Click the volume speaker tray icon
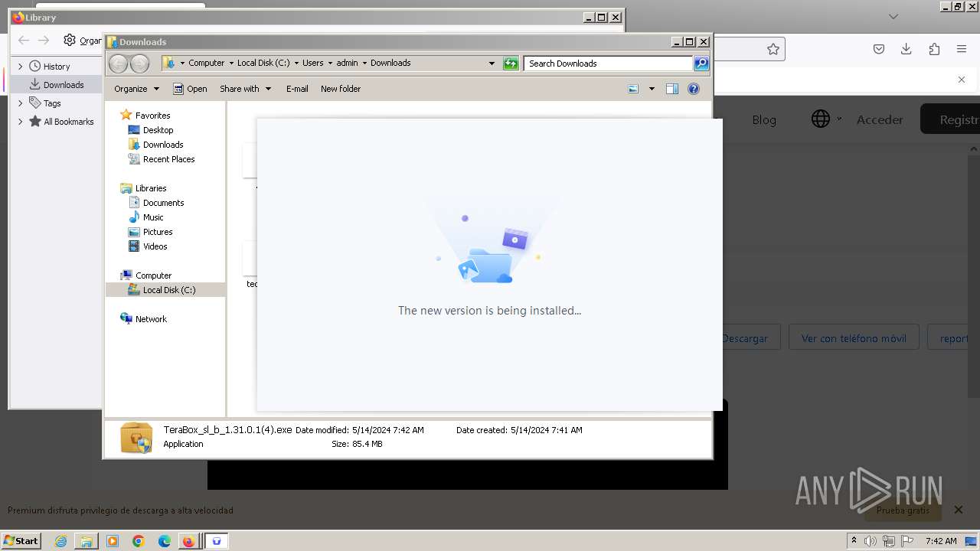This screenshot has height=551, width=980. click(x=871, y=541)
